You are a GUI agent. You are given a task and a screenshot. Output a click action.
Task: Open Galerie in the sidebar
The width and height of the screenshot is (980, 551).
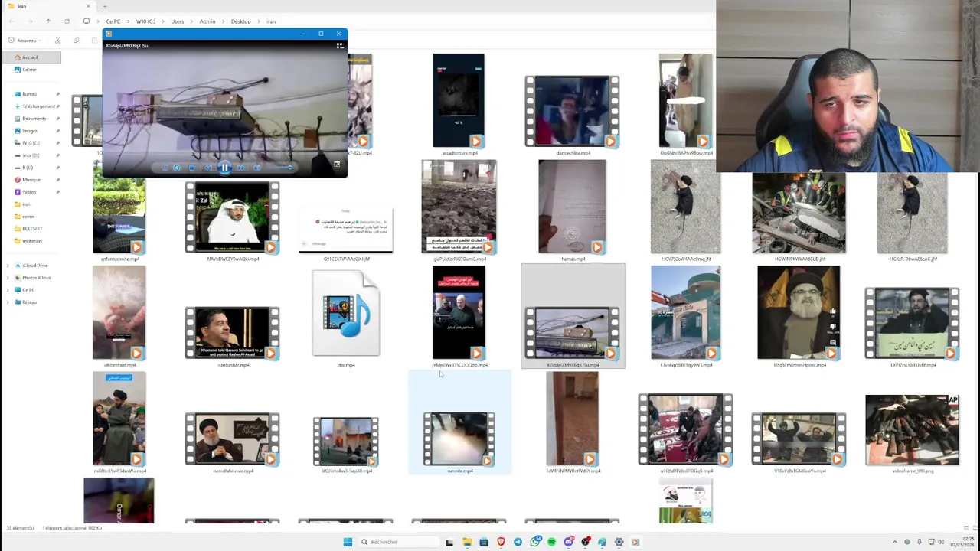click(31, 70)
